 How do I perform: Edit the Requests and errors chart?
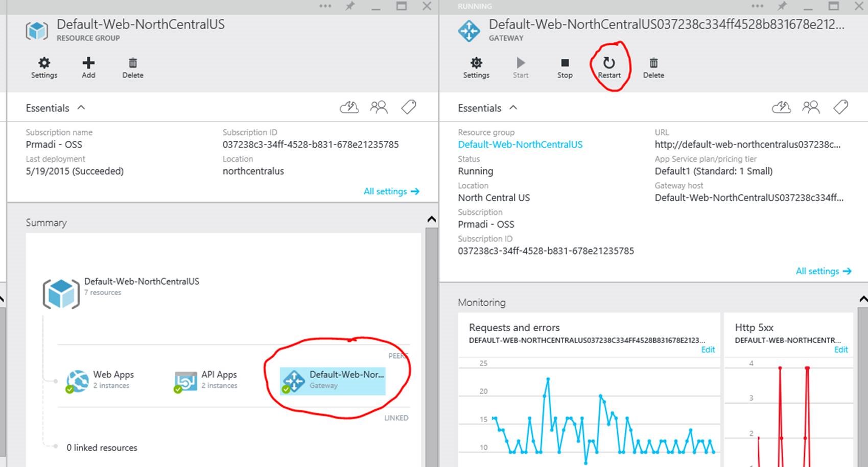(708, 350)
